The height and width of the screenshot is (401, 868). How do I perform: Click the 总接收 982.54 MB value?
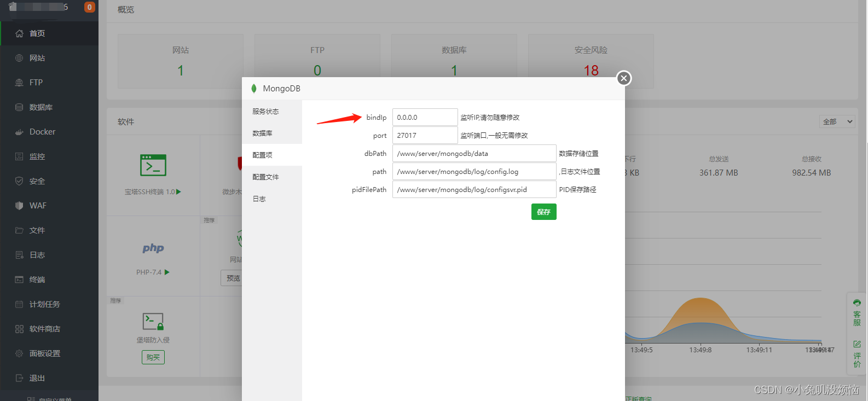tap(812, 173)
